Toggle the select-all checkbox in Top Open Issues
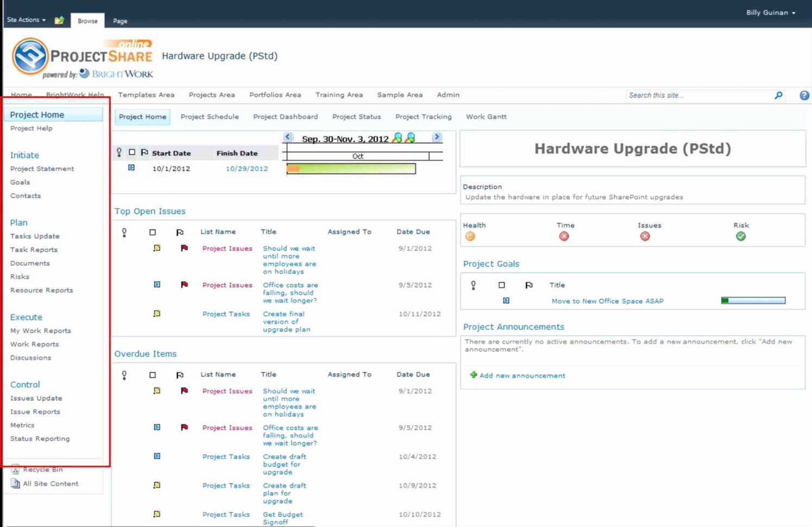 click(153, 231)
